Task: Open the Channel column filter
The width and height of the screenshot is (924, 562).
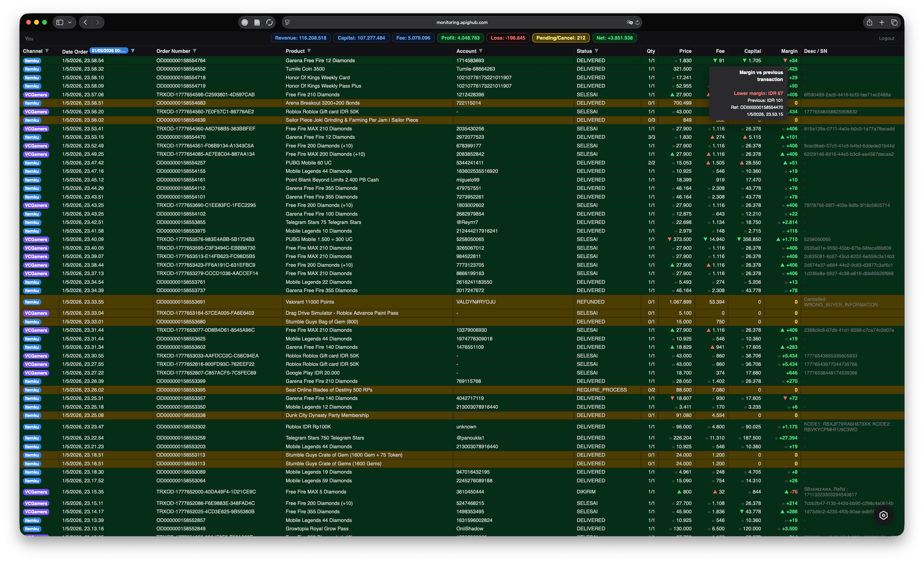Action: (x=47, y=51)
